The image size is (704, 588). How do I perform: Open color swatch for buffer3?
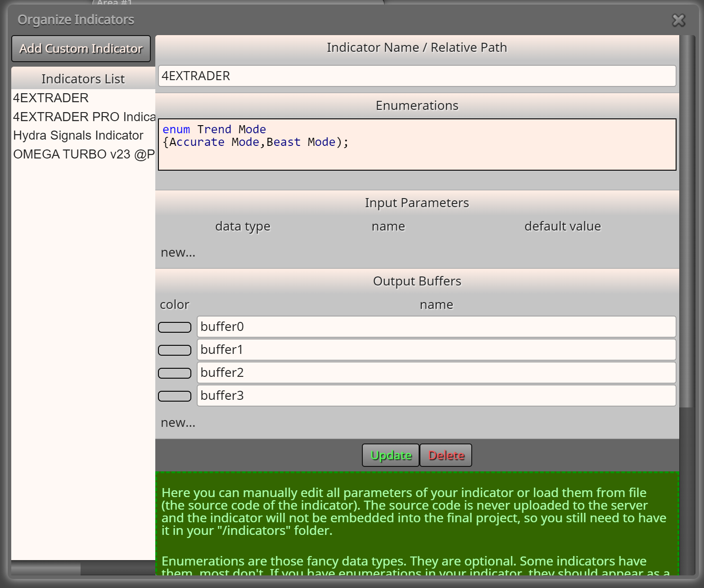coord(175,396)
